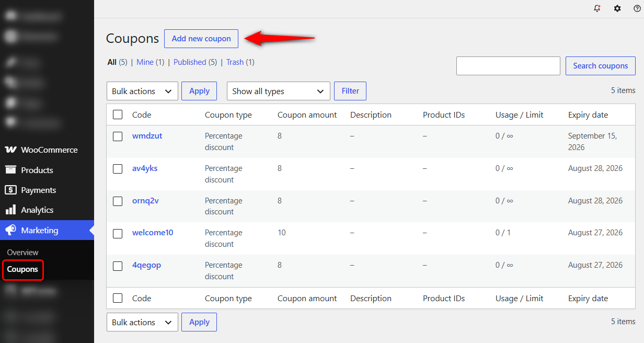Click the Search coupons button

601,66
